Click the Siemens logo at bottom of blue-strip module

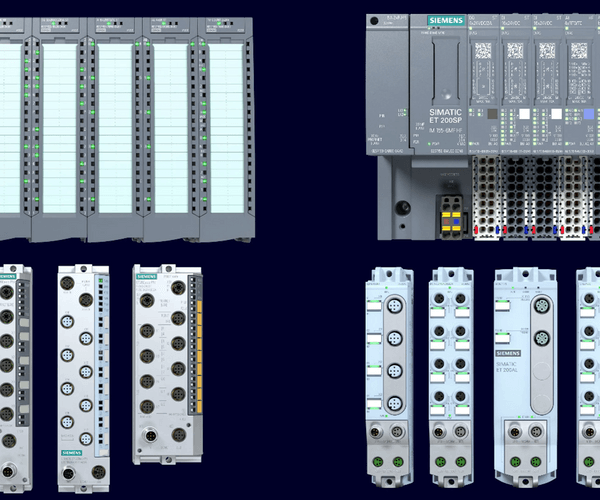[x=73, y=453]
